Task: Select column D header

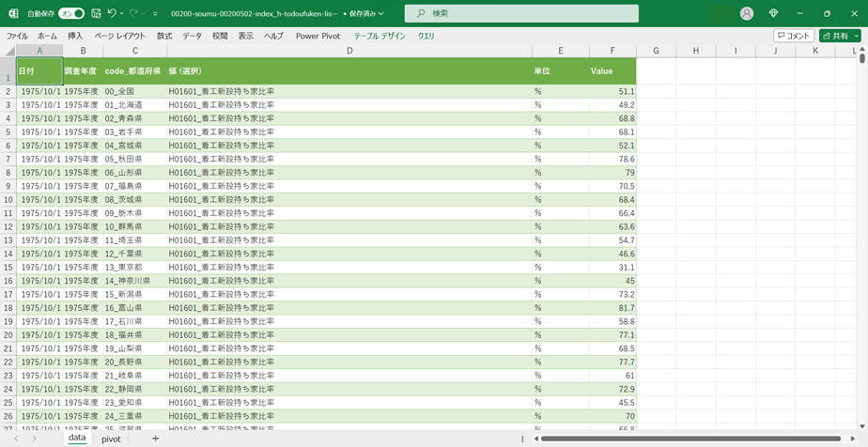Action: pyautogui.click(x=349, y=51)
